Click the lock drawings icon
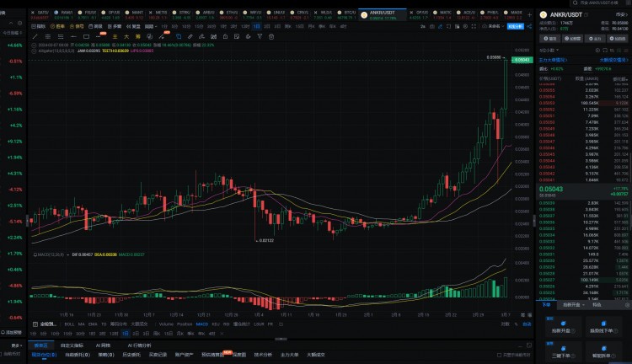The width and height of the screenshot is (632, 364). coord(225,37)
